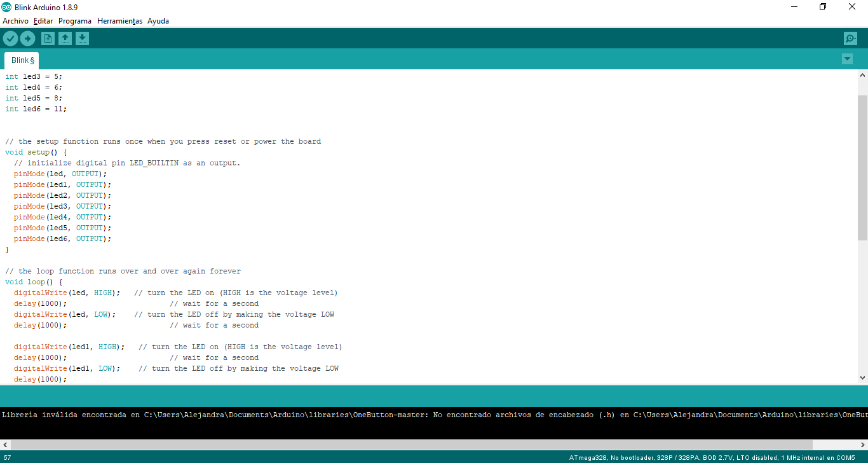Open a sketch with Open icon
The image size is (868, 463).
pyautogui.click(x=65, y=39)
